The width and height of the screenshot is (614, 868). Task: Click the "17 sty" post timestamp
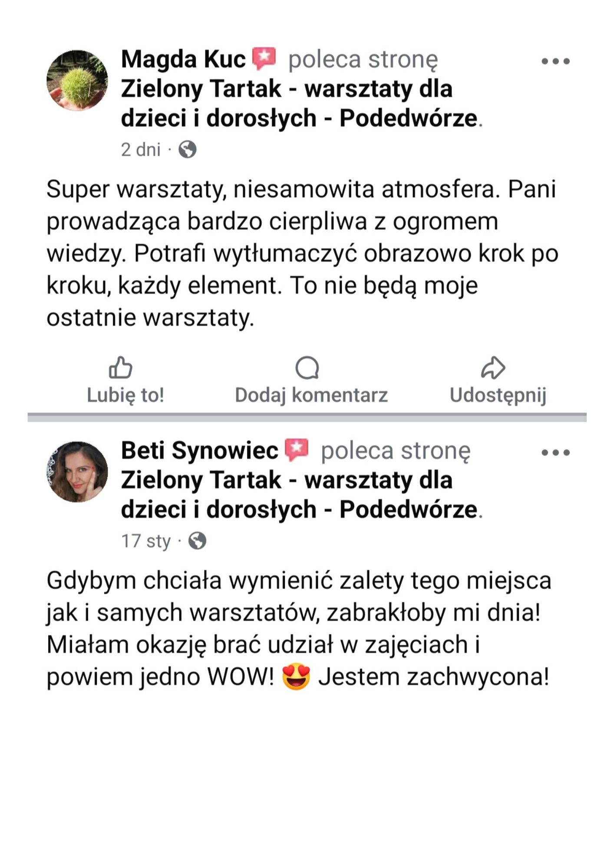coord(146,541)
